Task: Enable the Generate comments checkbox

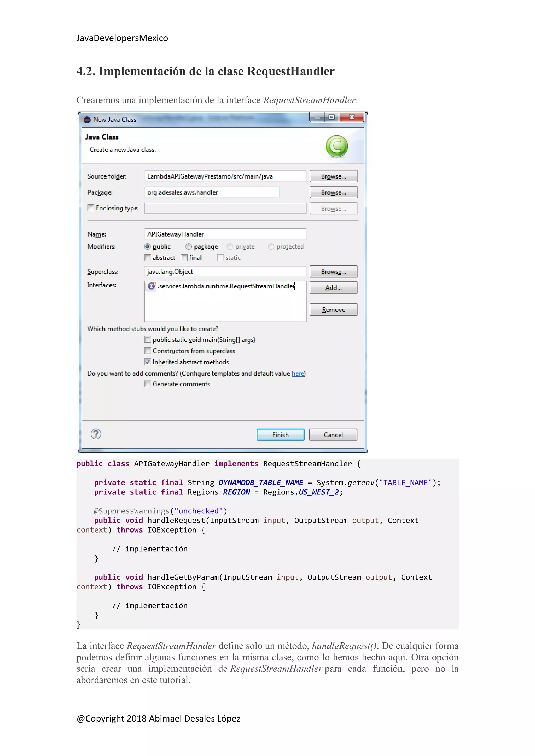Action: pyautogui.click(x=148, y=384)
